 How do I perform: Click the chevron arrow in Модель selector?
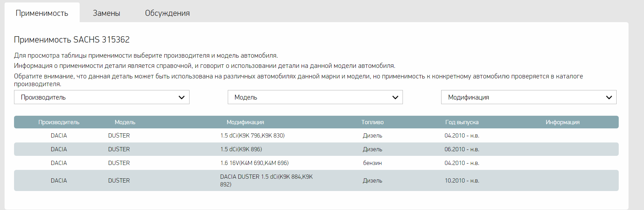395,97
